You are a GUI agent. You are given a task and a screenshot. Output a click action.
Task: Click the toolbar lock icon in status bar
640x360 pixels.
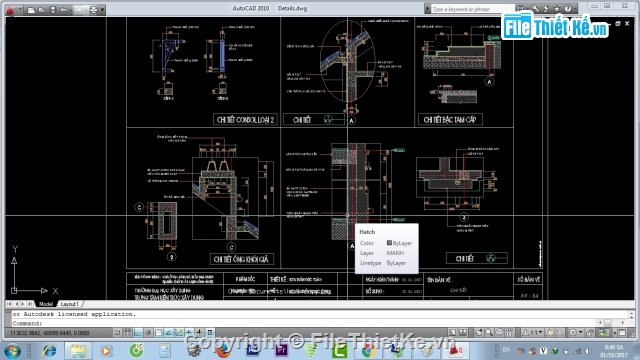(589, 333)
